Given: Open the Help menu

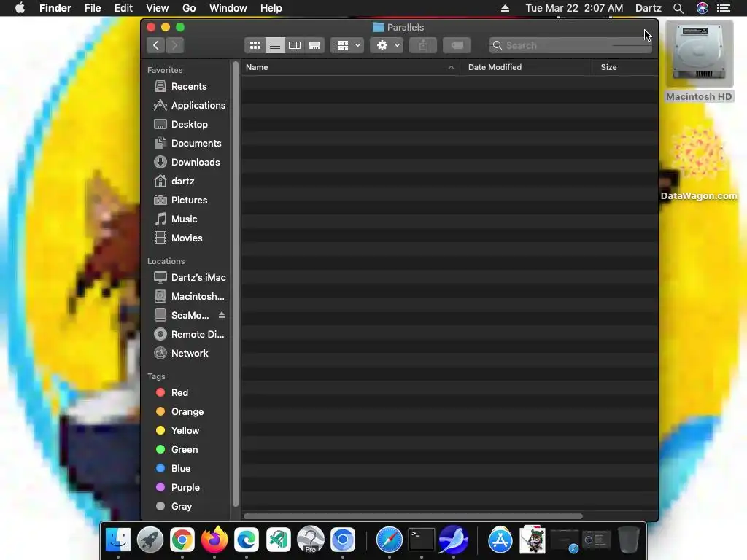Looking at the screenshot, I should [x=271, y=8].
